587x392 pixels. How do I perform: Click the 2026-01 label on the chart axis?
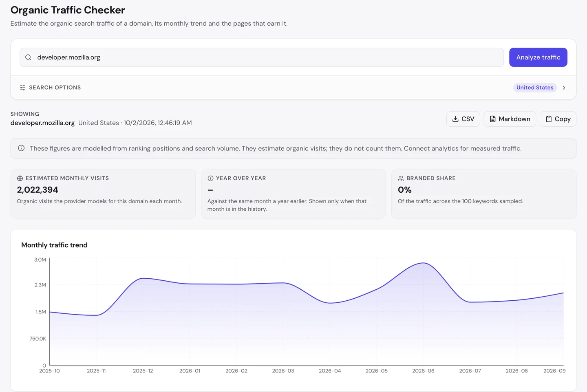pyautogui.click(x=190, y=371)
